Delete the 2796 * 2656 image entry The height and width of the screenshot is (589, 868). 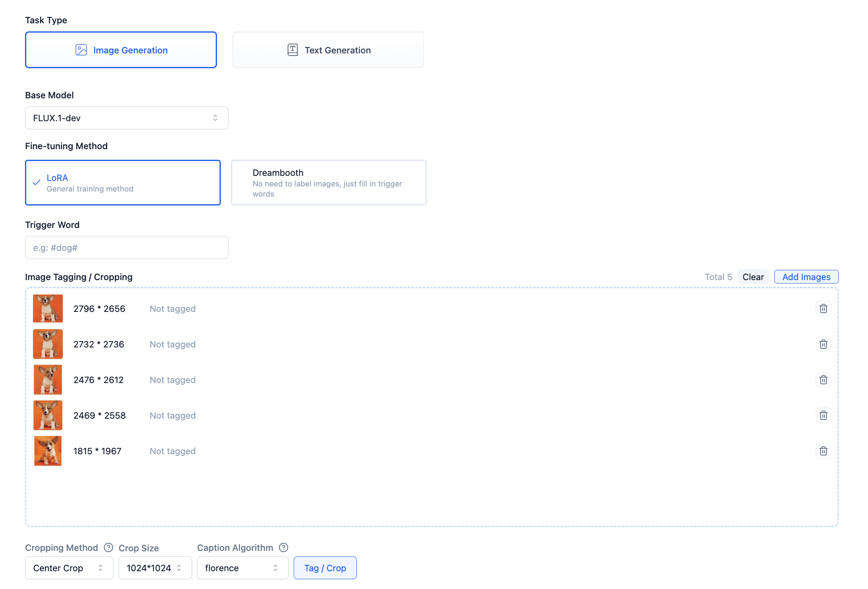coord(823,308)
